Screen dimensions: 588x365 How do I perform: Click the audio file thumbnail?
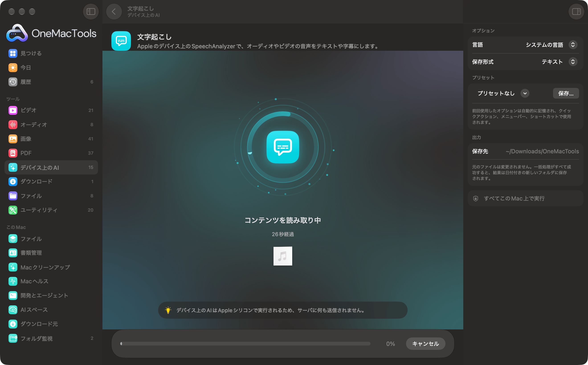283,256
